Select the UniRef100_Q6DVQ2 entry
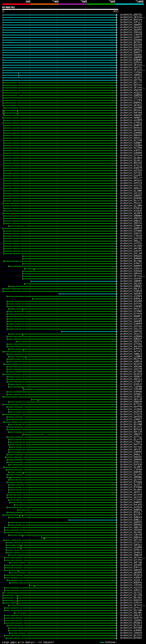Image resolution: width=146 pixels, height=644 pixels. tap(131, 331)
